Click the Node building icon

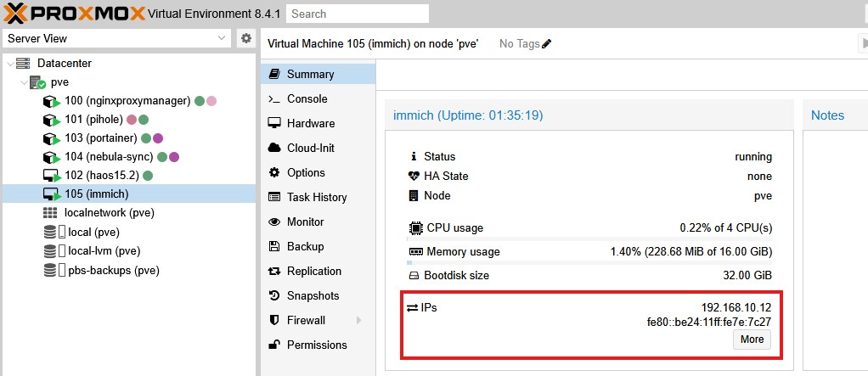[x=413, y=196]
